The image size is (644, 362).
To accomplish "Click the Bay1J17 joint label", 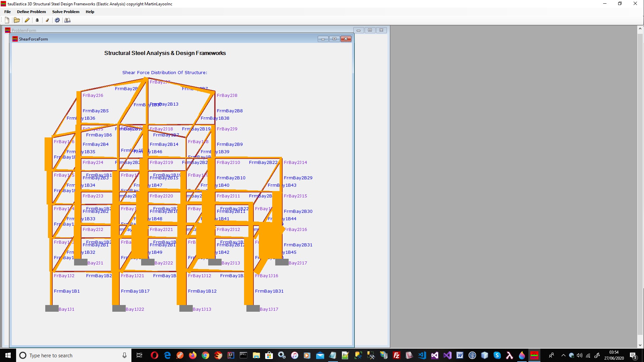I will click(x=269, y=309).
